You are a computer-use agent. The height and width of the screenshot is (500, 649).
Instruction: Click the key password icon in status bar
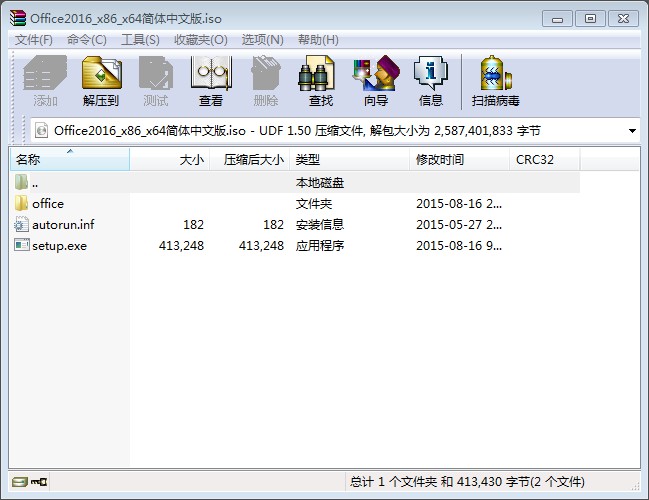point(39,482)
